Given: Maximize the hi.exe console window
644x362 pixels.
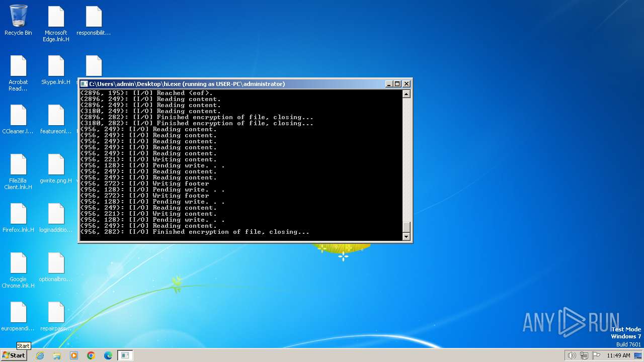Looking at the screenshot, I should click(397, 84).
